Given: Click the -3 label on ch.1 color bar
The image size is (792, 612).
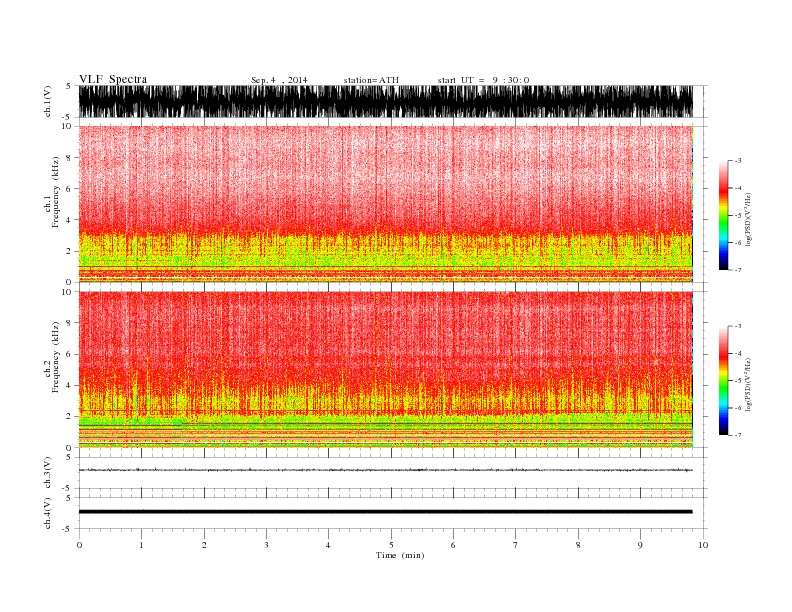Looking at the screenshot, I should (x=738, y=161).
